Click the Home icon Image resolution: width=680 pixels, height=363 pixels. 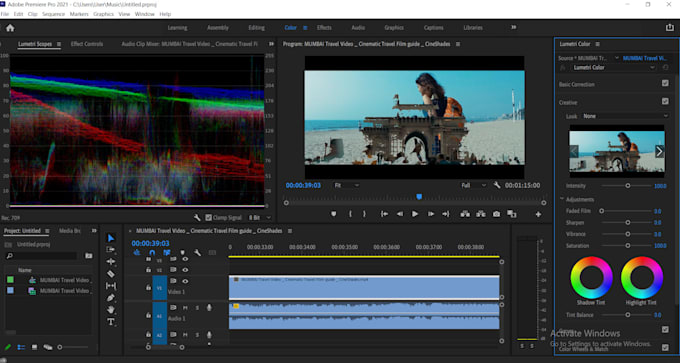tap(10, 28)
